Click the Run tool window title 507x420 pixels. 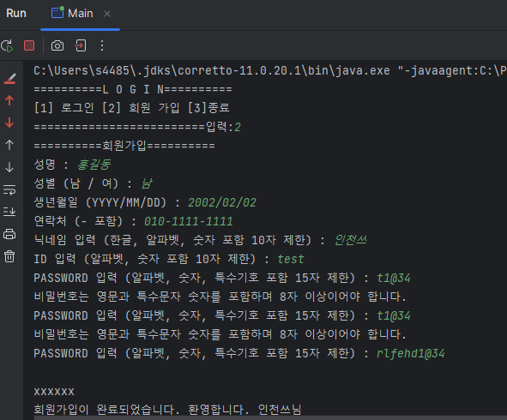16,14
